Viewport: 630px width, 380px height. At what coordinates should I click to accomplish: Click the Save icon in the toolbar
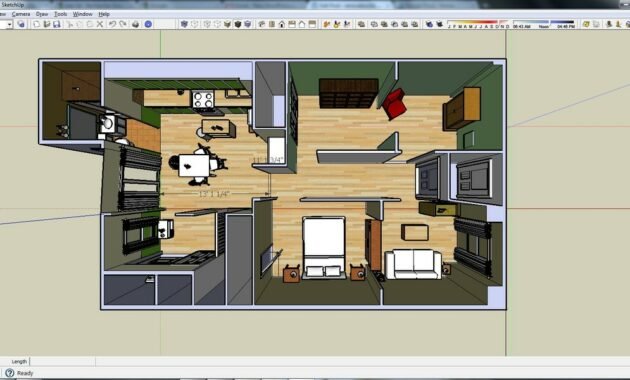pos(57,24)
